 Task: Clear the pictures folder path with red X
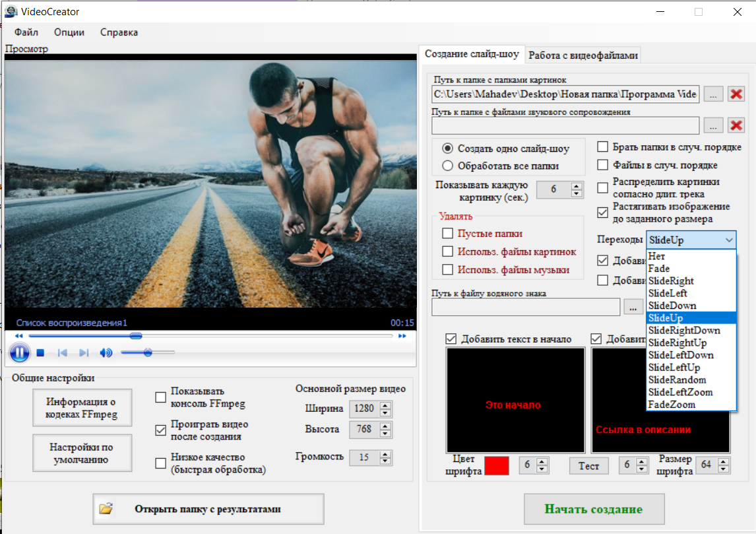point(736,94)
